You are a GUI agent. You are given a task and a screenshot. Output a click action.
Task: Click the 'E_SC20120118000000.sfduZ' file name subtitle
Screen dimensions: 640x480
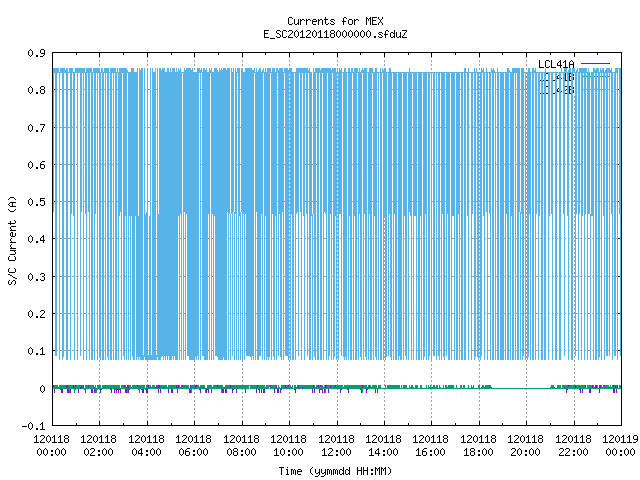pos(335,34)
